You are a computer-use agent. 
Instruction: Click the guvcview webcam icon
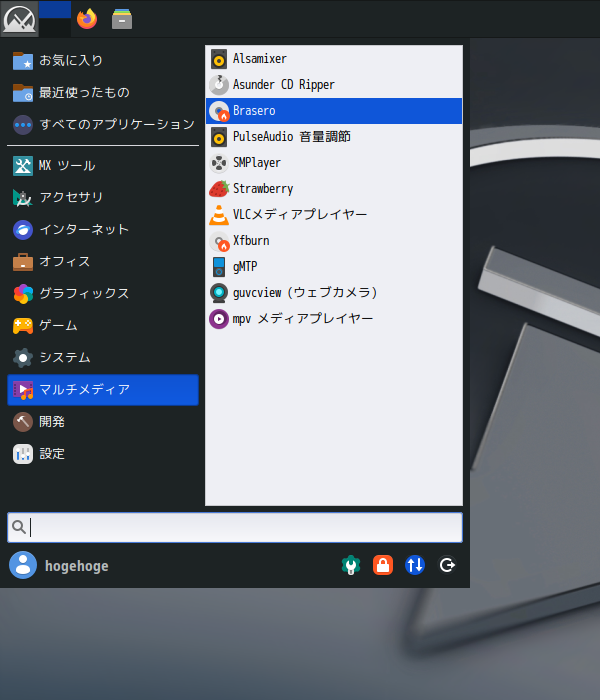[219, 293]
